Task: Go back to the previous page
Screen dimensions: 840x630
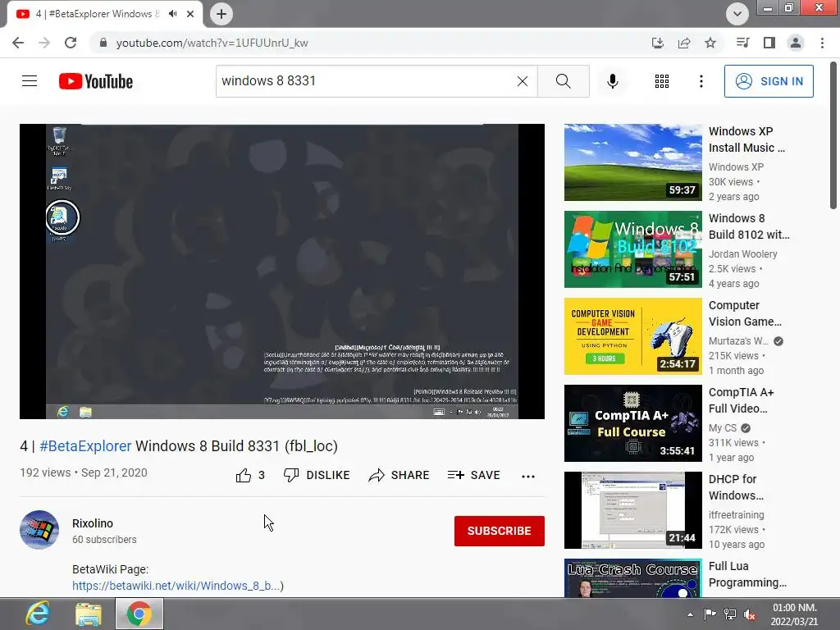Action: 18,43
